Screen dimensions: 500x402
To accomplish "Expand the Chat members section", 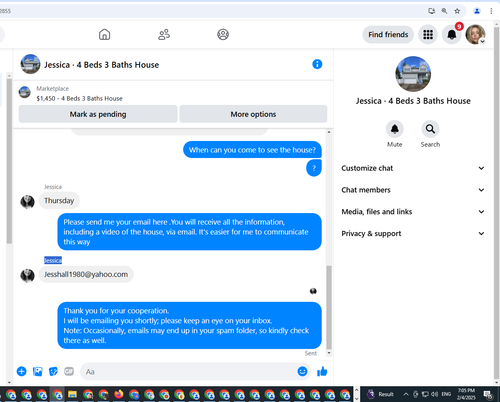I will 413,190.
